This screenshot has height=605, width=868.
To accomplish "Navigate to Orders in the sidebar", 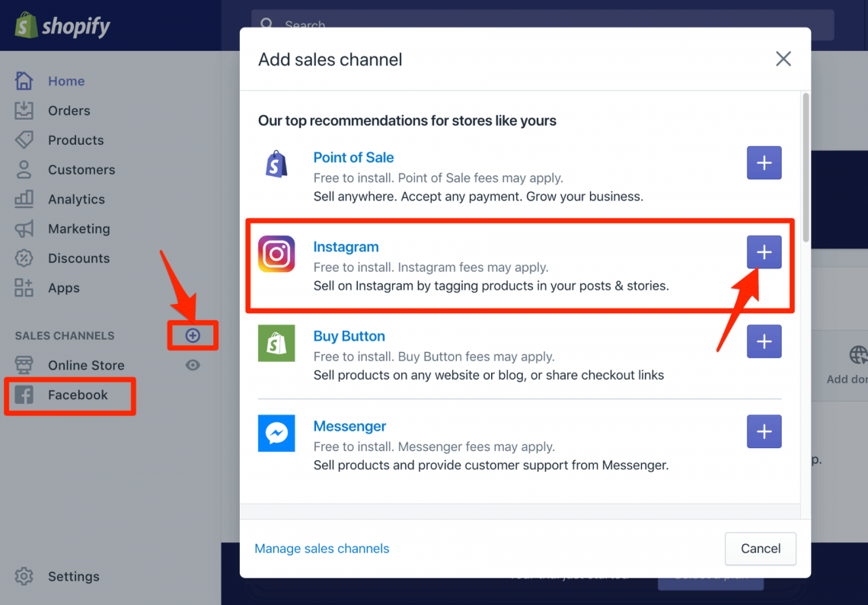I will [x=24, y=110].
